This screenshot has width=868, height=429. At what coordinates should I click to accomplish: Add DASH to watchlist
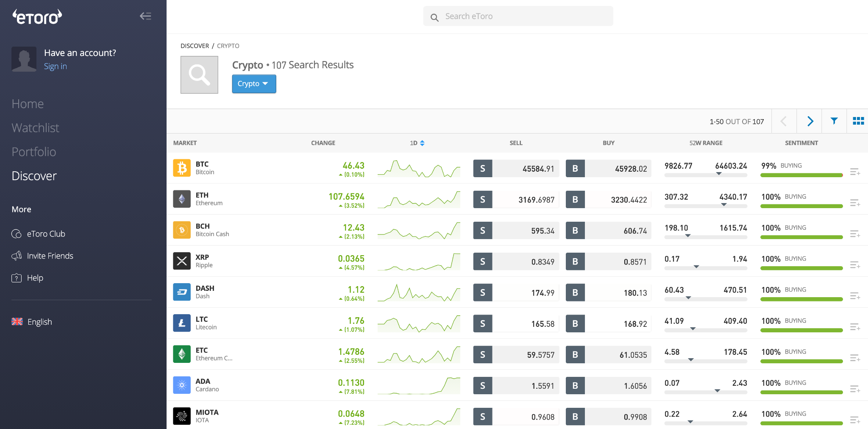pos(855,295)
